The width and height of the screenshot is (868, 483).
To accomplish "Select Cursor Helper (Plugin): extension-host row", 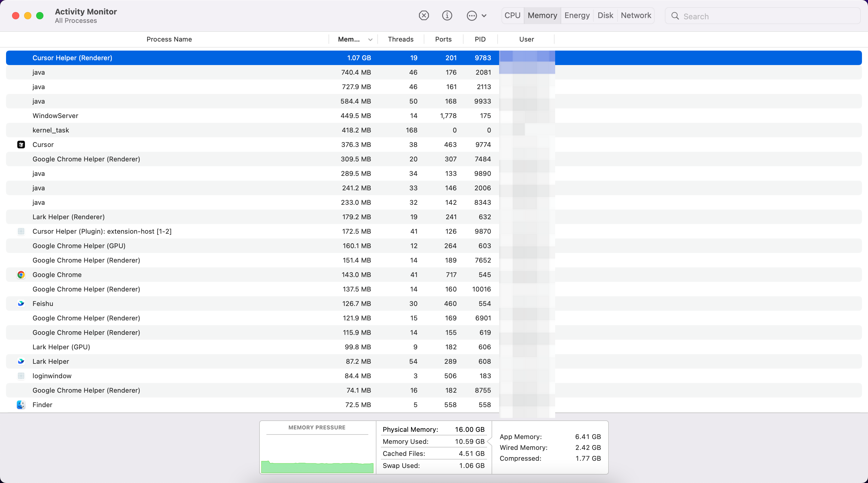I will pos(434,232).
